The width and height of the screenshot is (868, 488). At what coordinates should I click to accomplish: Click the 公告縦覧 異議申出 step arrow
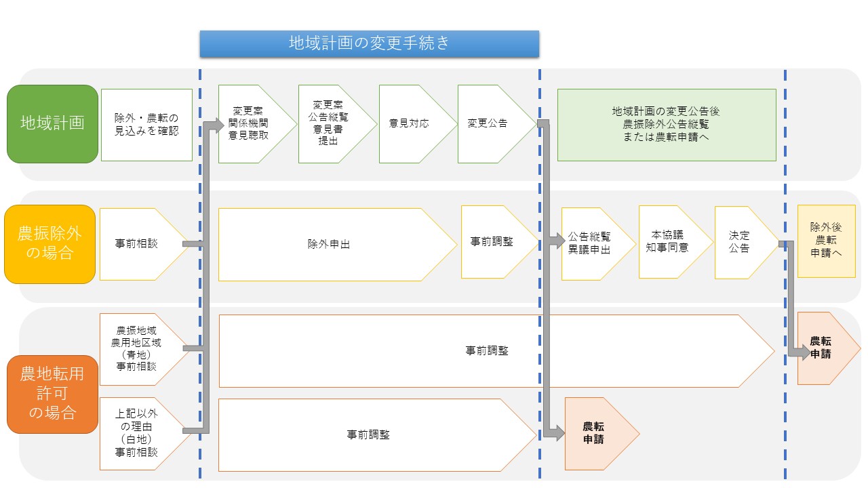[589, 243]
